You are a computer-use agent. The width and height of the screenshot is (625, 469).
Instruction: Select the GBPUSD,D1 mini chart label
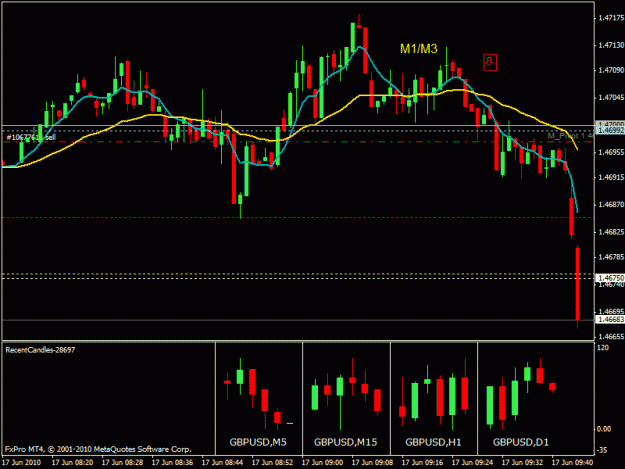521,442
